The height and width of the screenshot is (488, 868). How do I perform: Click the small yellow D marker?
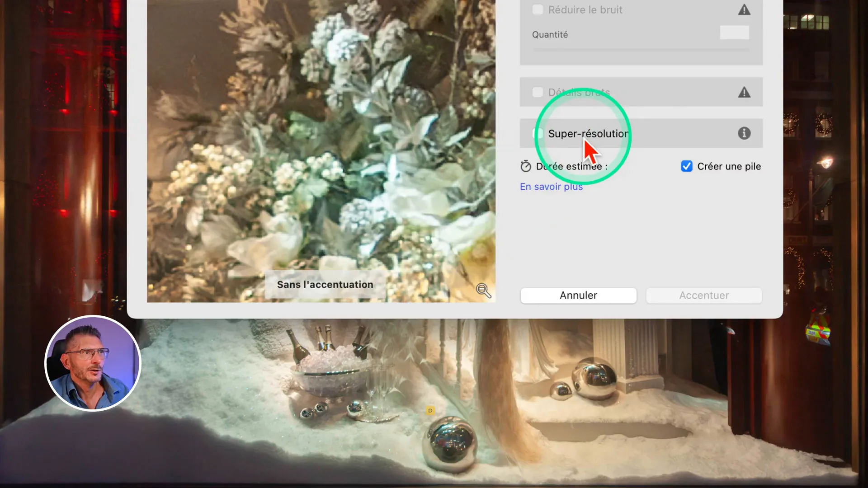(x=430, y=411)
